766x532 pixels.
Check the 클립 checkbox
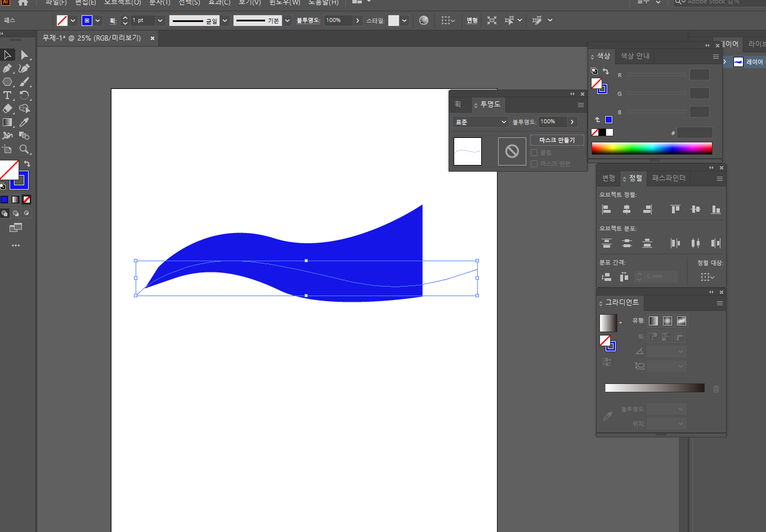click(x=534, y=153)
